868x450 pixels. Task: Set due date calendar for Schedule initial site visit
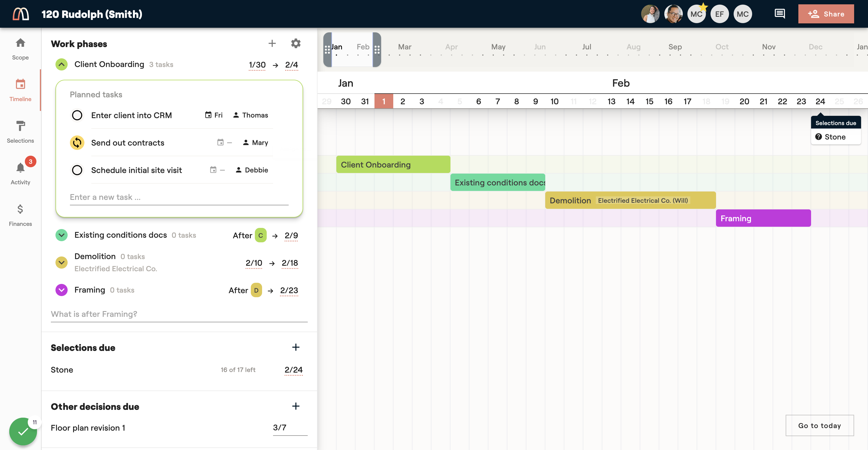pos(217,170)
